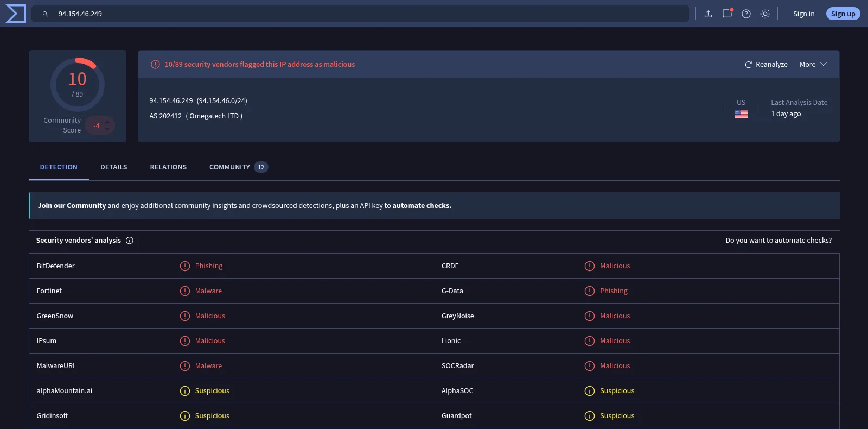Screen dimensions: 868x429
Task: Open the DETAILS tab
Action: pyautogui.click(x=114, y=167)
